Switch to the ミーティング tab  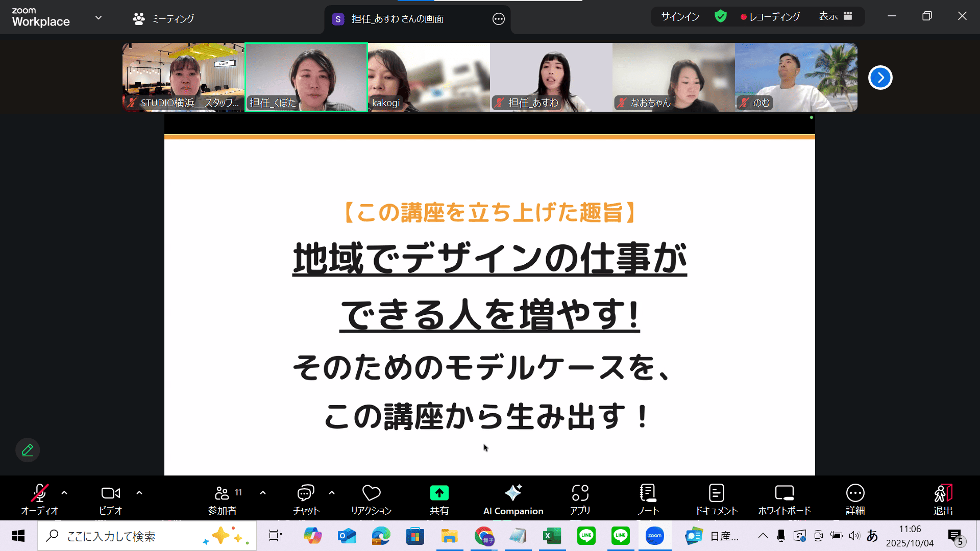pos(163,19)
